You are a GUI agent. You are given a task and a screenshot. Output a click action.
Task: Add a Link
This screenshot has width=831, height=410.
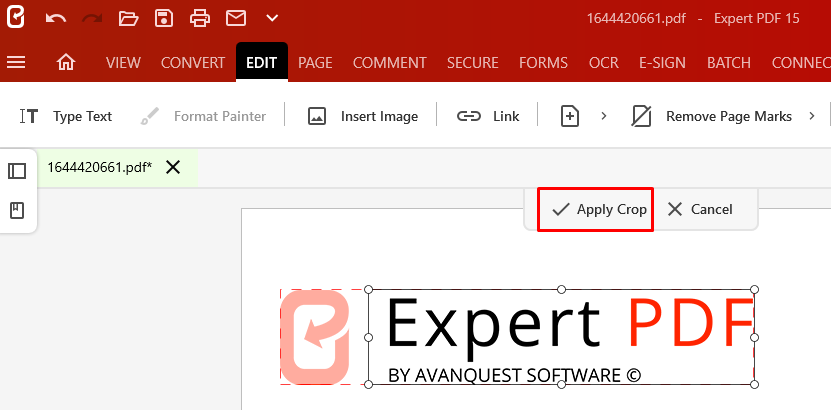pos(488,116)
